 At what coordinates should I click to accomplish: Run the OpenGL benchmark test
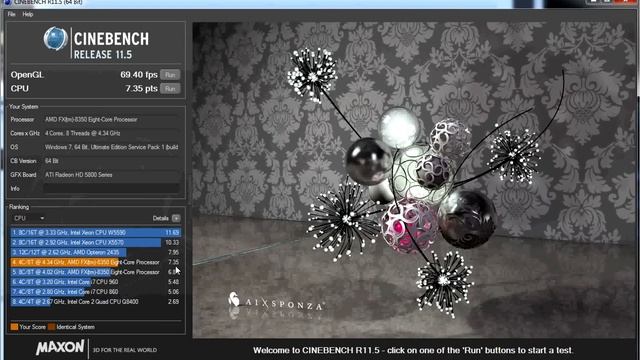click(170, 75)
